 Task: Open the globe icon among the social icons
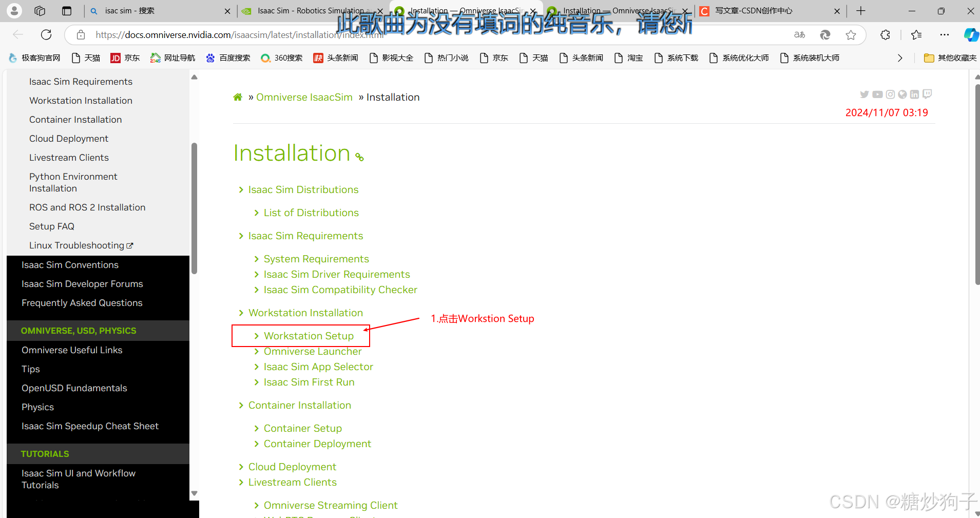click(902, 94)
